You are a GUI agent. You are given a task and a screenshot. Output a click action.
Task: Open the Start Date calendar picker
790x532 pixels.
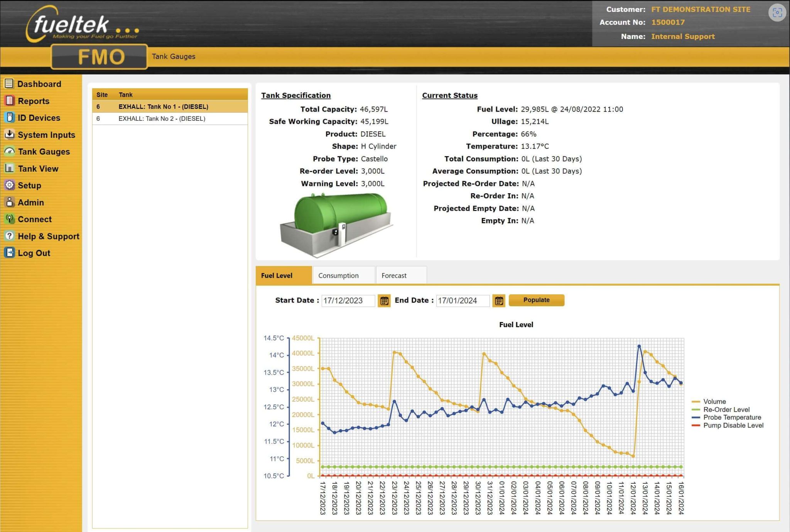384,301
